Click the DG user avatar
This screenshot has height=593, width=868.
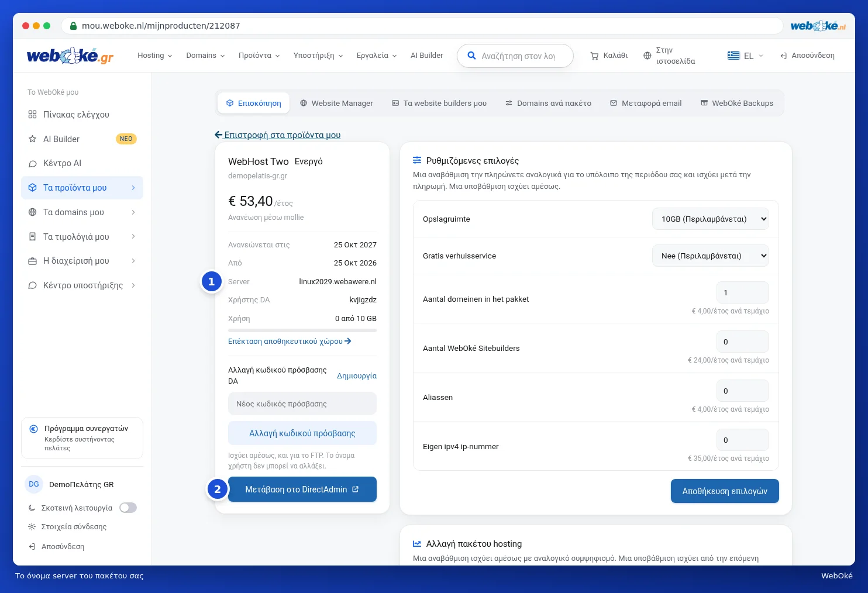point(34,484)
